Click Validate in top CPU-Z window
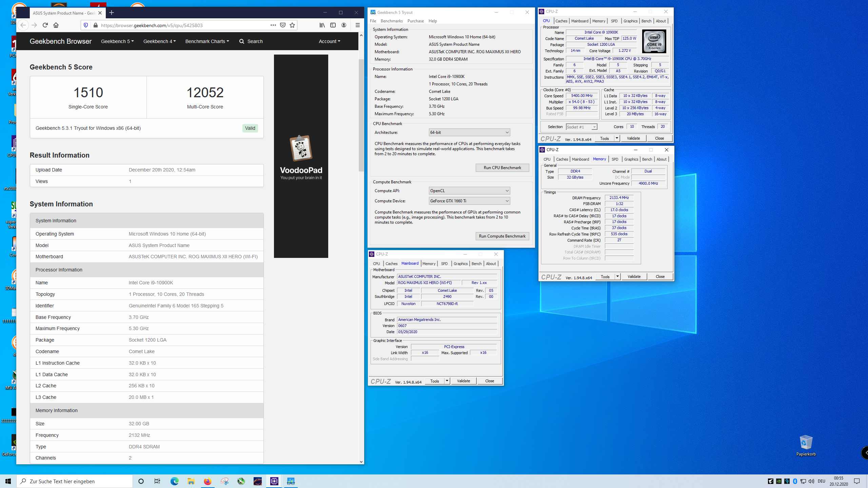The image size is (868, 488). coord(633,138)
